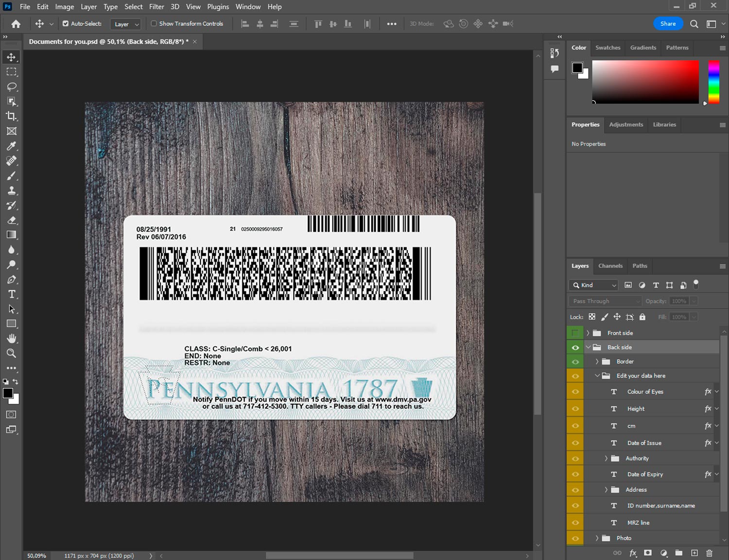
Task: Click the foreground color swatch in Color panel
Action: [x=577, y=68]
